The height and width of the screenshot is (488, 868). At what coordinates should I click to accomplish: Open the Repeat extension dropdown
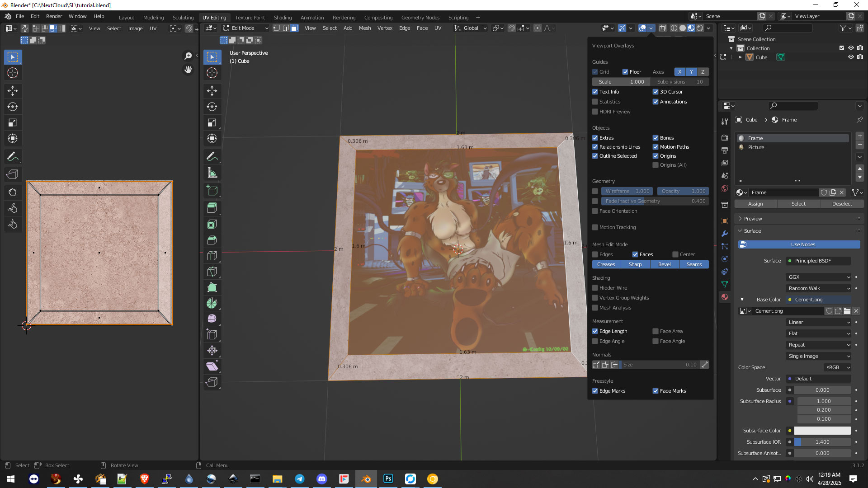(818, 345)
